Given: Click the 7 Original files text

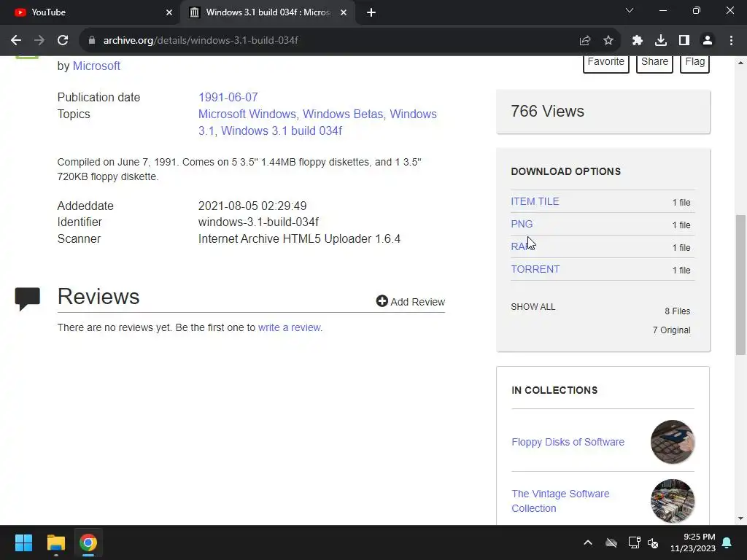Looking at the screenshot, I should click(671, 330).
